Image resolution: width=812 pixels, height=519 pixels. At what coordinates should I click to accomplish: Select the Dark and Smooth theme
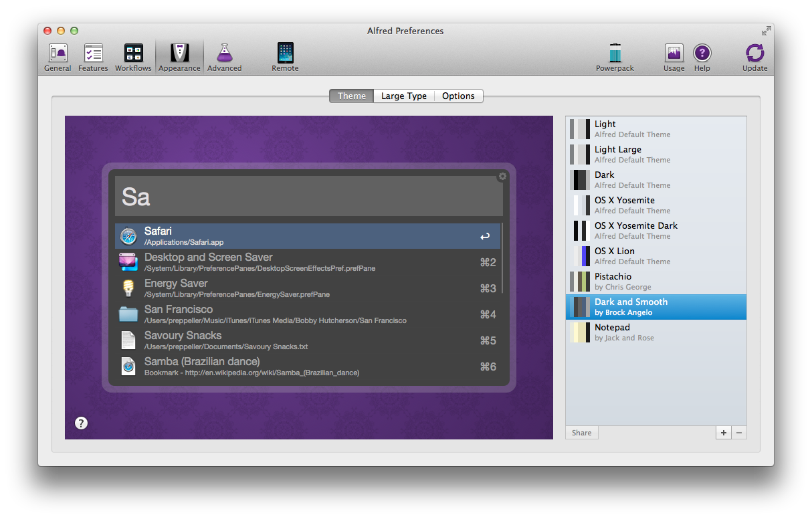pos(656,307)
